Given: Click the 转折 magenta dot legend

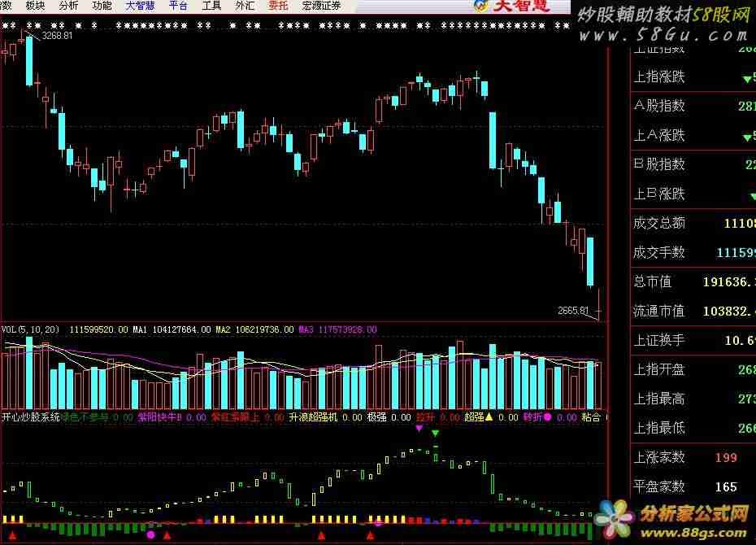Looking at the screenshot, I should pyautogui.click(x=537, y=417).
